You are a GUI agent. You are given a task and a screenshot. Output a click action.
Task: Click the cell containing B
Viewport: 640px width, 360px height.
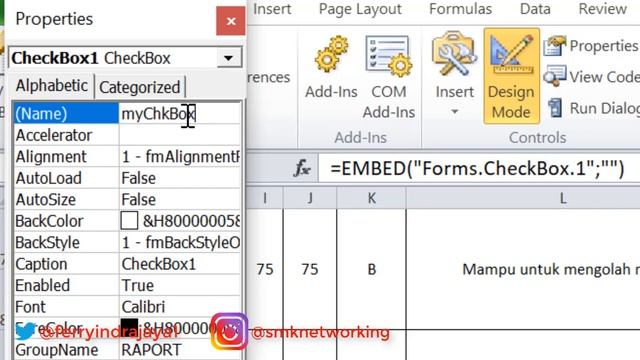tap(371, 269)
